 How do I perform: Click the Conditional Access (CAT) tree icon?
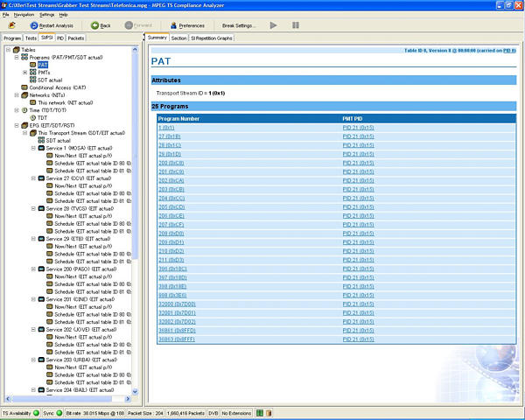click(24, 87)
